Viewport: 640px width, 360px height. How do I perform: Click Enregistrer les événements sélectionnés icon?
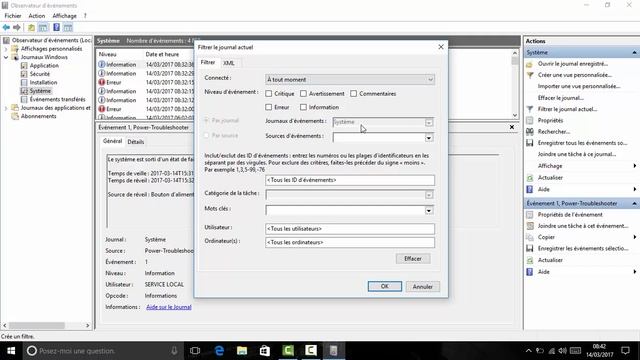530,248
